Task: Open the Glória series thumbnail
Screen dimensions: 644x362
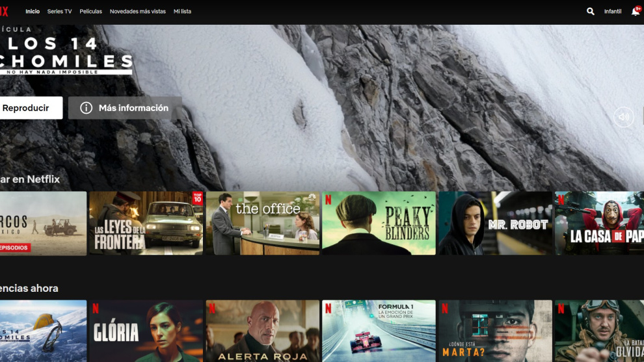Action: point(146,330)
